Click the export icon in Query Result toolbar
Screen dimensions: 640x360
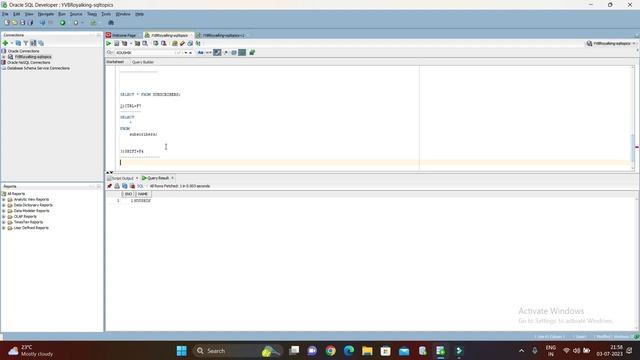125,186
